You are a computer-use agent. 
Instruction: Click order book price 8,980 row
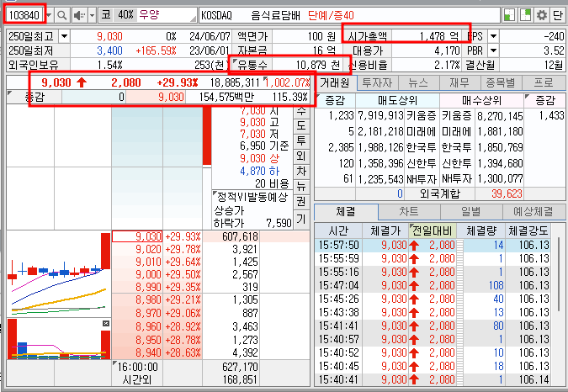coord(210,300)
